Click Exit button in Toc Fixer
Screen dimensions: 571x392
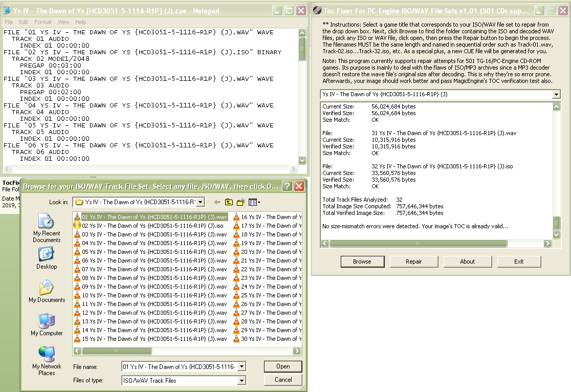[519, 262]
